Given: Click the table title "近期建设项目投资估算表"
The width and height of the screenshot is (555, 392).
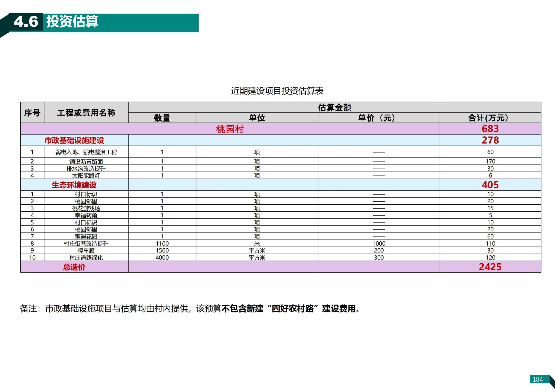Looking at the screenshot, I should coord(277,91).
